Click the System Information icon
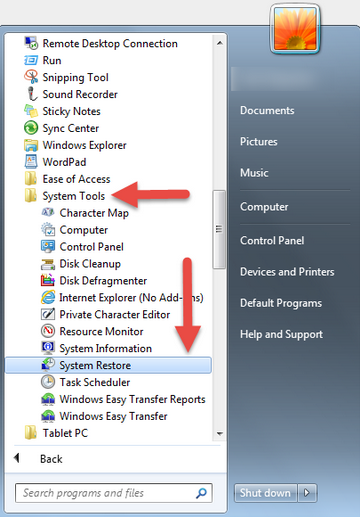 coord(48,348)
